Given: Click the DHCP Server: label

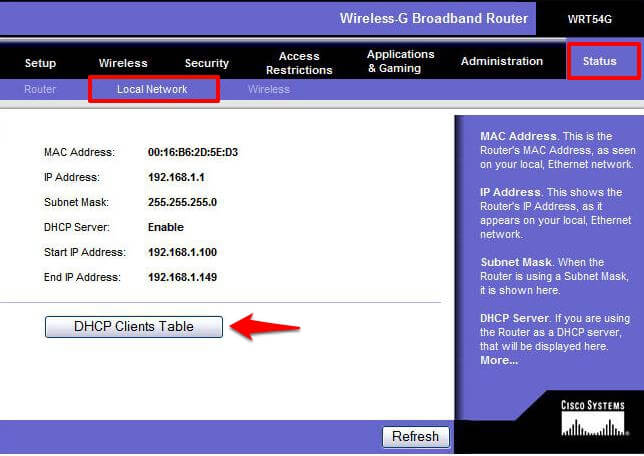Looking at the screenshot, I should pyautogui.click(x=77, y=227).
